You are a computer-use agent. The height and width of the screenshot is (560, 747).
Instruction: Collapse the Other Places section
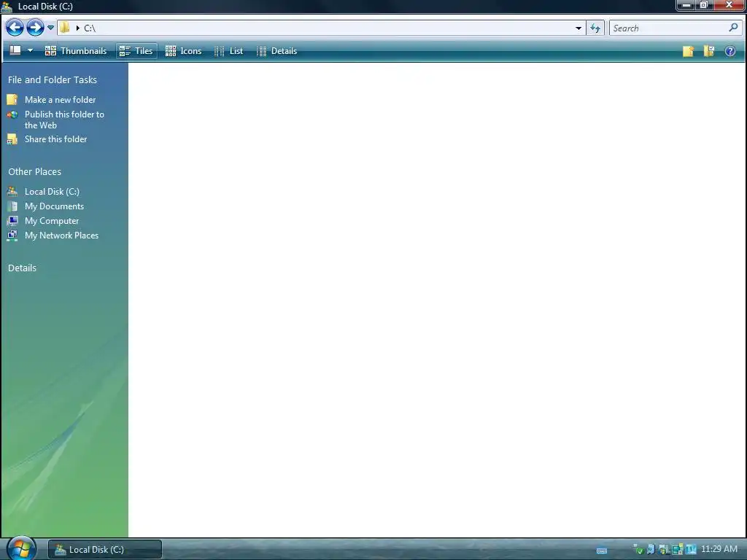pyautogui.click(x=35, y=172)
